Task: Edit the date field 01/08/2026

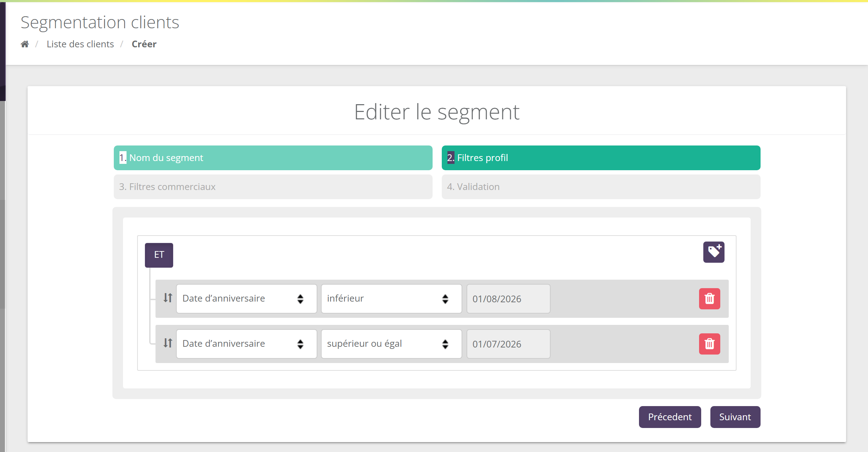Action: coord(508,299)
